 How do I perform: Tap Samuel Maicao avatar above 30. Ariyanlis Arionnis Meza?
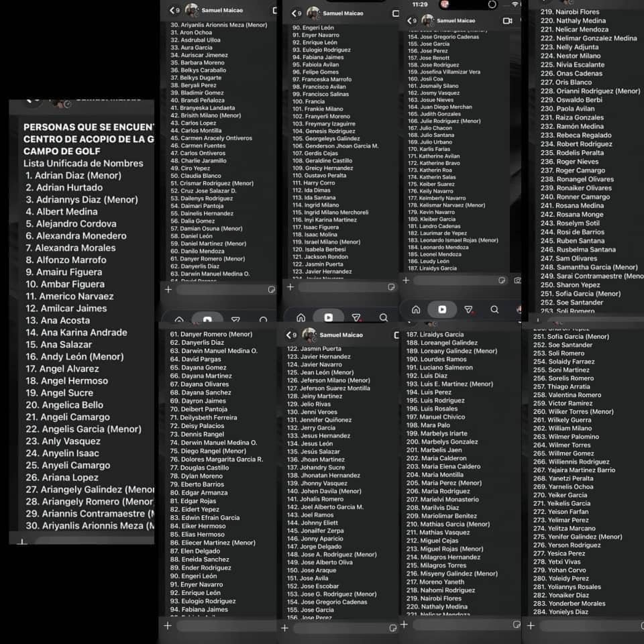191,10
